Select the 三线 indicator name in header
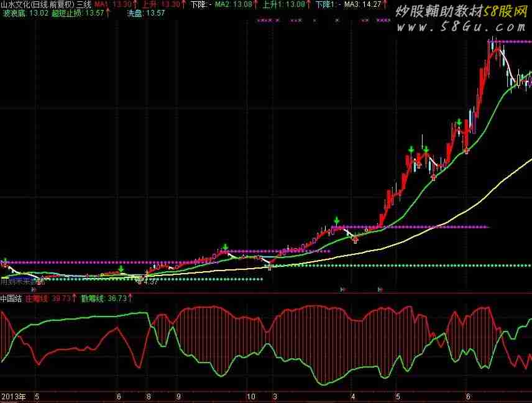Screen dimensions: 532x403 tap(84, 4)
